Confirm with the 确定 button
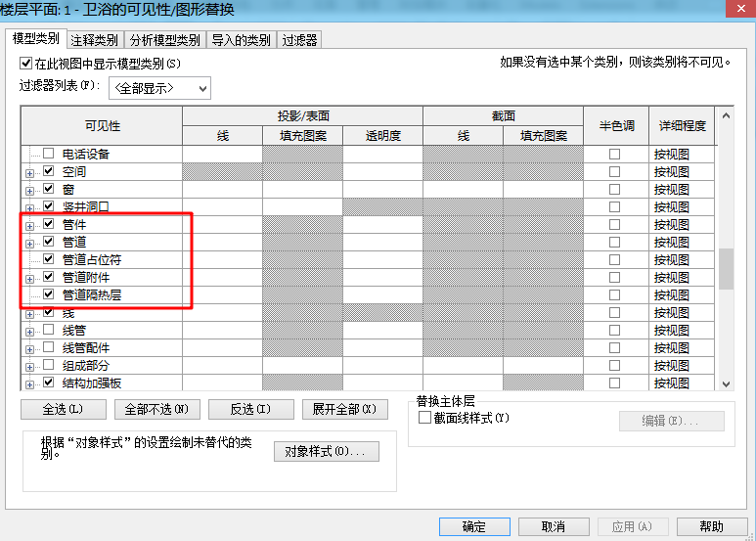This screenshot has width=756, height=541. pyautogui.click(x=474, y=526)
